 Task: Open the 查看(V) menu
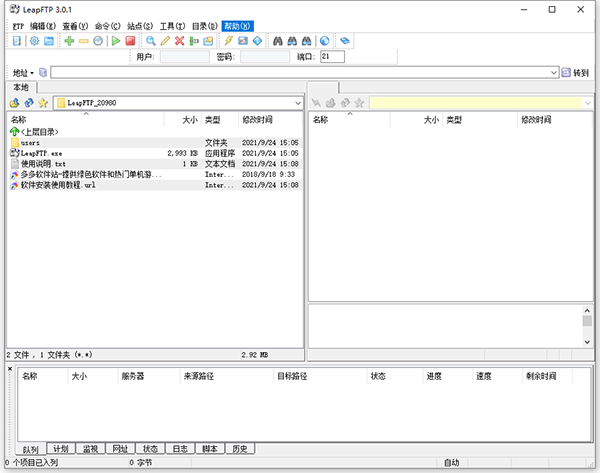(x=75, y=26)
